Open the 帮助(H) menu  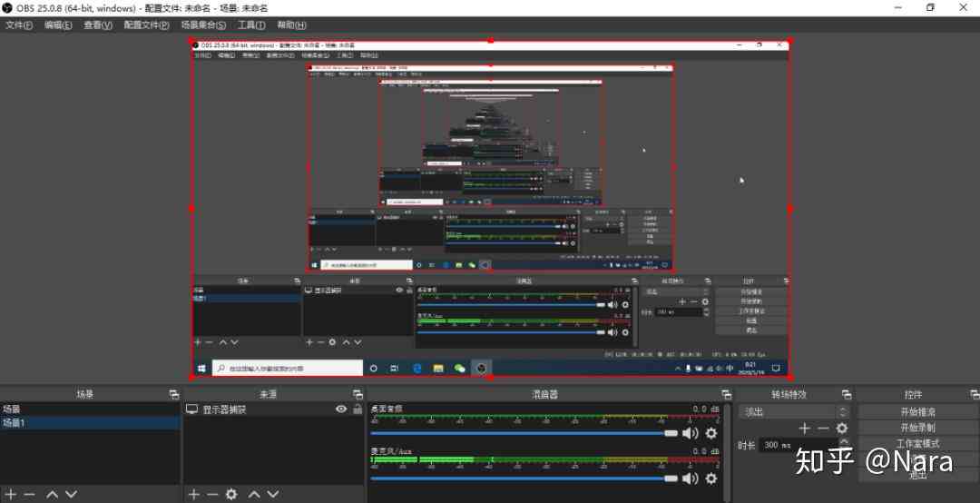click(291, 25)
